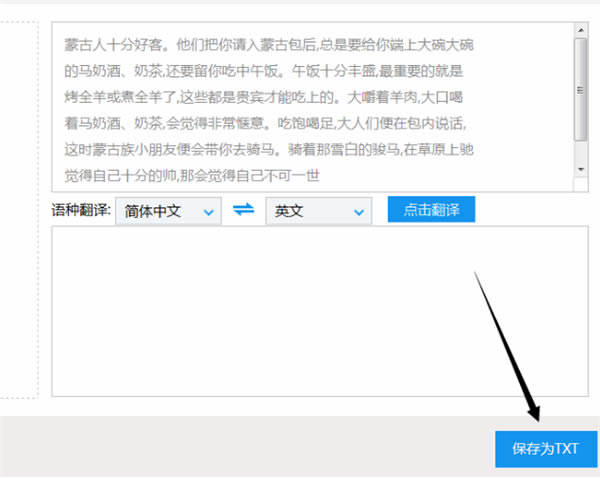Click inside the empty translation output box
This screenshot has width=600, height=479.
click(x=320, y=311)
